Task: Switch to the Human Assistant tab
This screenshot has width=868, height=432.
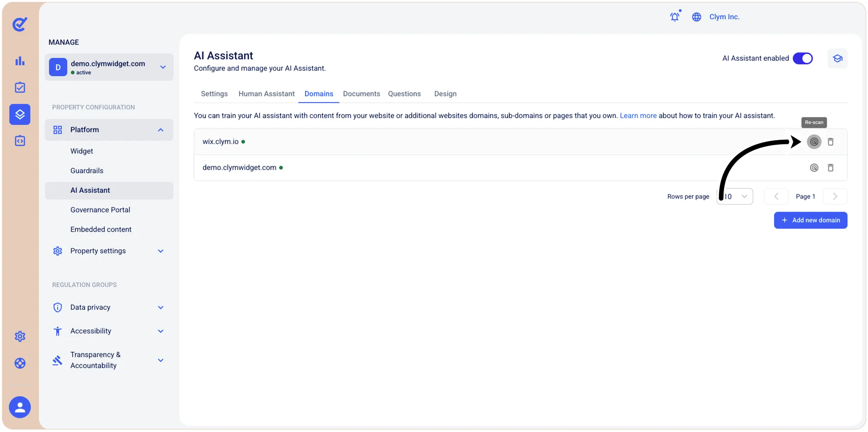Action: (266, 94)
